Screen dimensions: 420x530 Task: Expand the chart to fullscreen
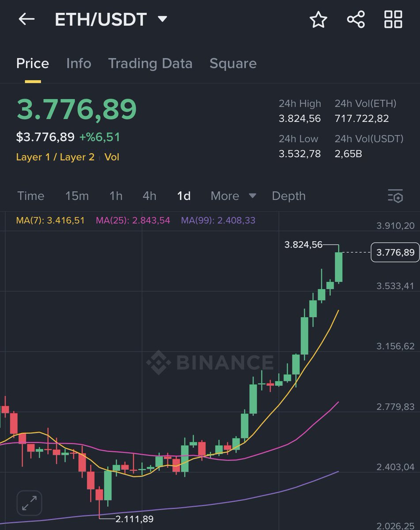29,503
